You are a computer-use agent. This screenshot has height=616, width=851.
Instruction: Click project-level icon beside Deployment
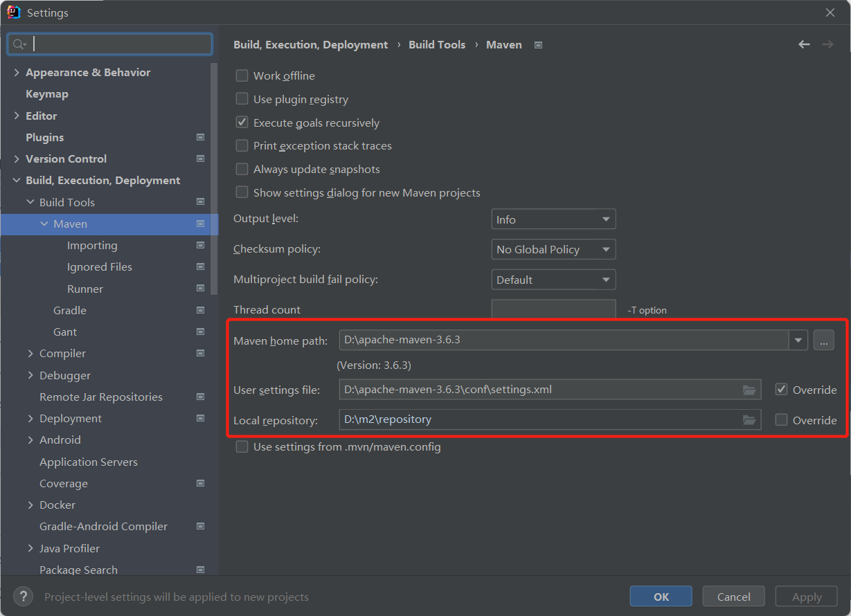pyautogui.click(x=200, y=418)
